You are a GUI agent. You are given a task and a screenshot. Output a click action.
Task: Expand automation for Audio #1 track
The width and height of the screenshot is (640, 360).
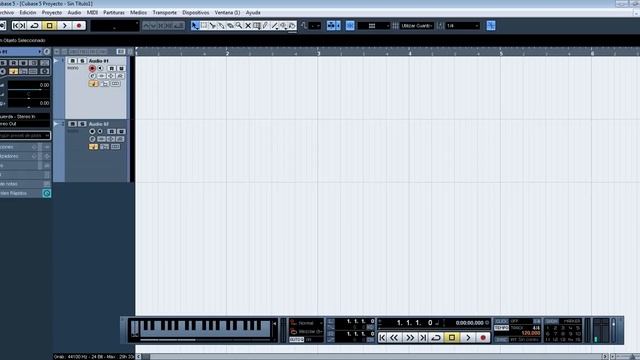[x=56, y=61]
